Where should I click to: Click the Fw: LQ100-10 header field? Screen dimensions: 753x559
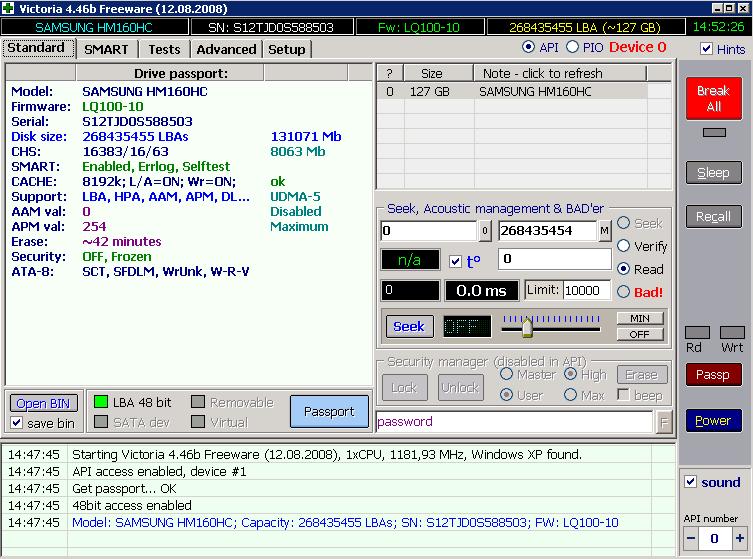click(x=419, y=27)
